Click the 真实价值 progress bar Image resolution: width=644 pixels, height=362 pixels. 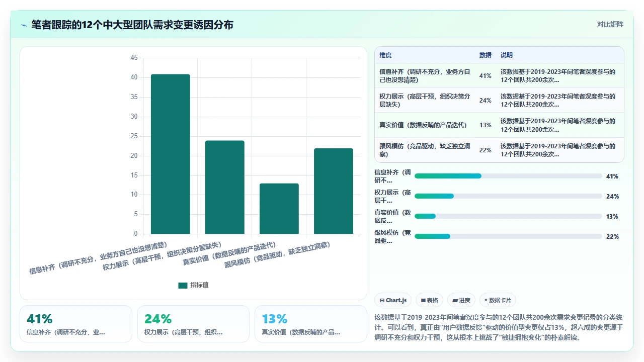(508, 216)
